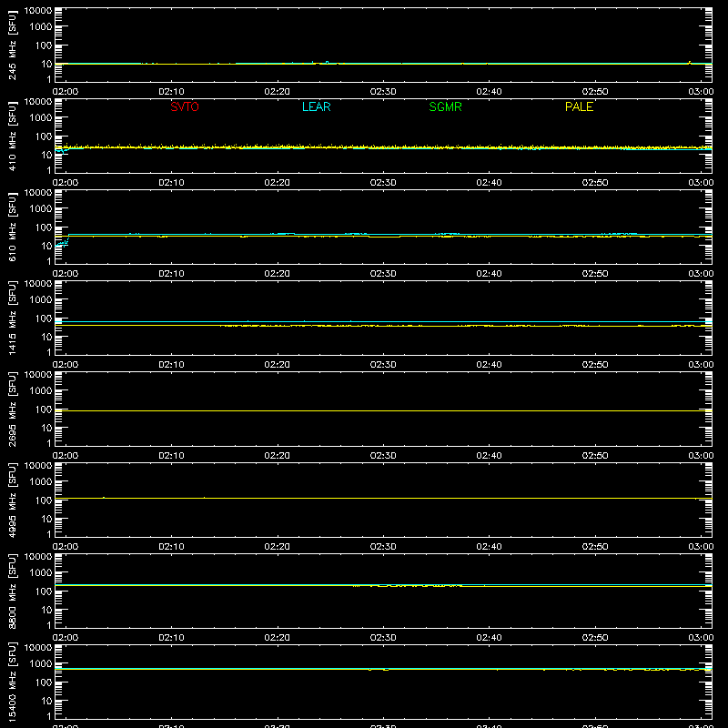Select the 8800 MHz [SFU] axis title
The height and width of the screenshot is (728, 728).
pyautogui.click(x=12, y=591)
